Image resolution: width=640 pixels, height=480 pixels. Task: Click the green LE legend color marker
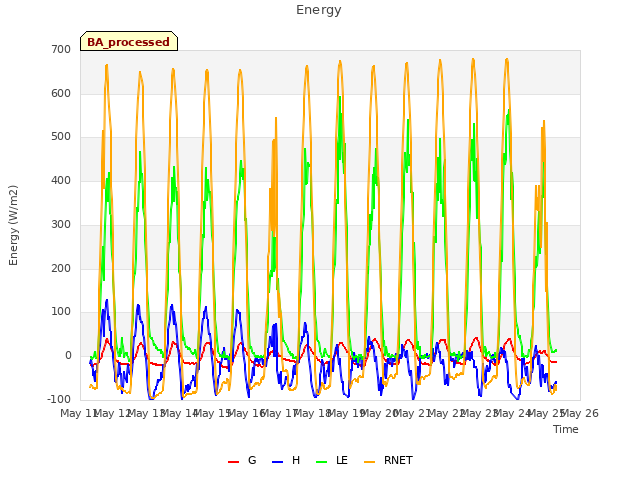tap(322, 462)
